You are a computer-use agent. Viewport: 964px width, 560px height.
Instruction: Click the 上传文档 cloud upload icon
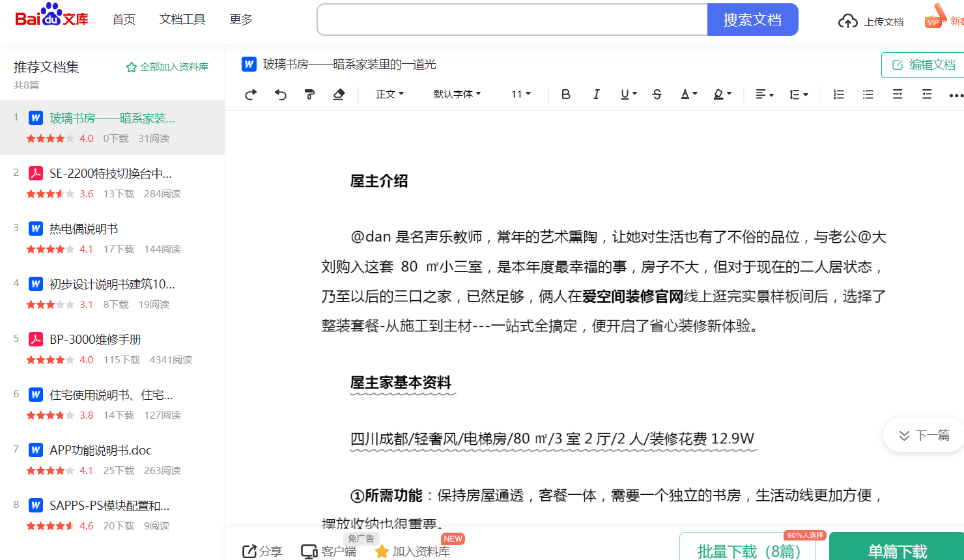click(848, 20)
